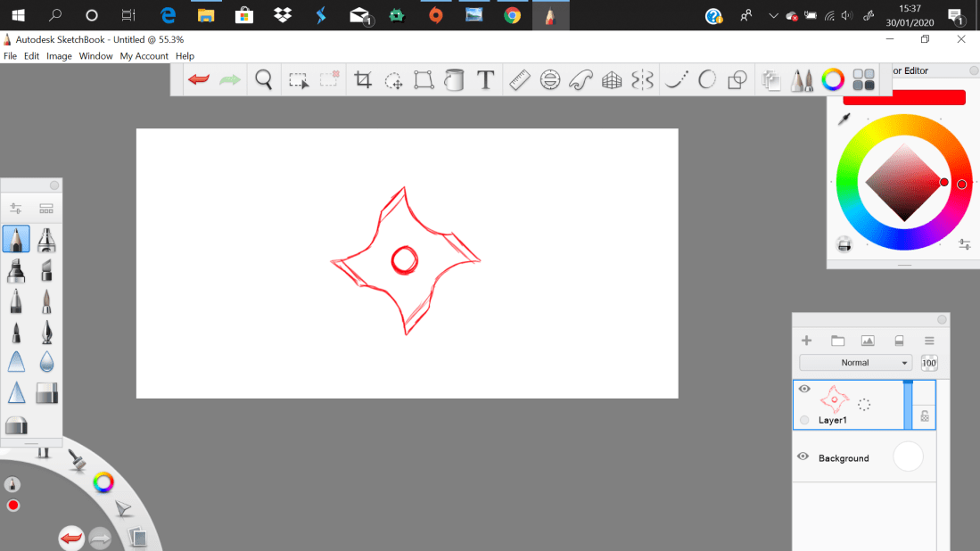
Task: Open the layer menu via hamburger icon
Action: pos(928,340)
